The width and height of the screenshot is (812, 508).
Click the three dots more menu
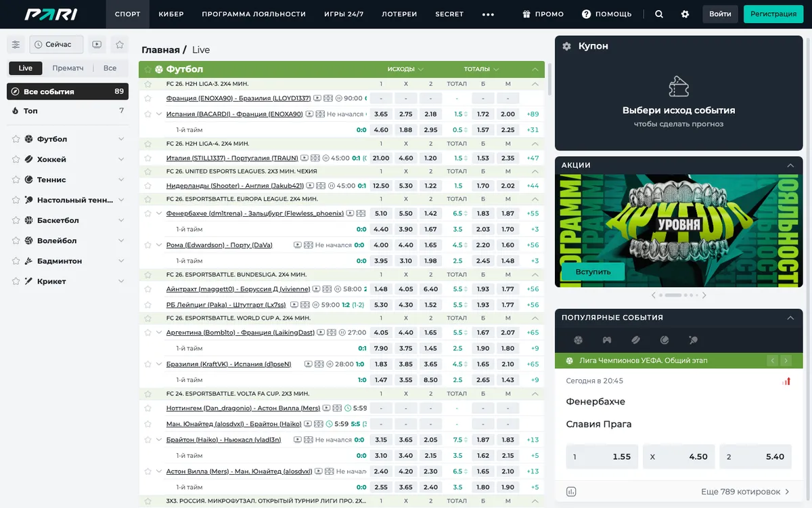click(x=489, y=14)
